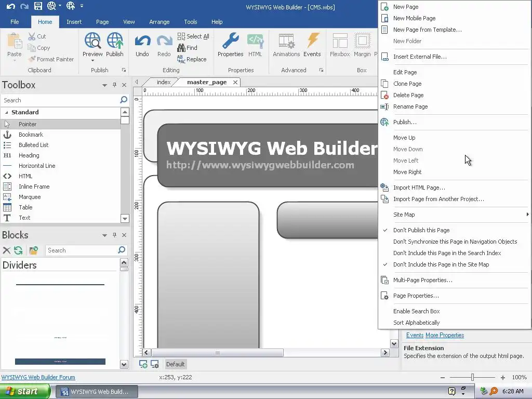Toggle Don't Include this Page in Site Map
The height and width of the screenshot is (399, 532).
(x=441, y=264)
